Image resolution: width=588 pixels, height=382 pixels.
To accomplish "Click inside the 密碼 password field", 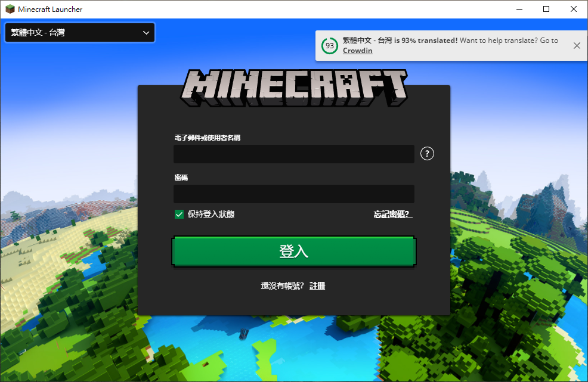I will pos(293,194).
